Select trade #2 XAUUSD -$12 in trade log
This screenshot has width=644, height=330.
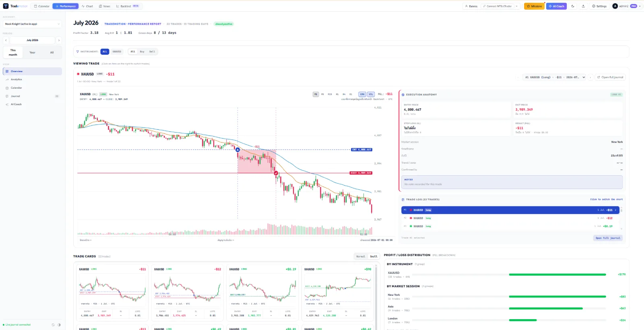pyautogui.click(x=510, y=218)
